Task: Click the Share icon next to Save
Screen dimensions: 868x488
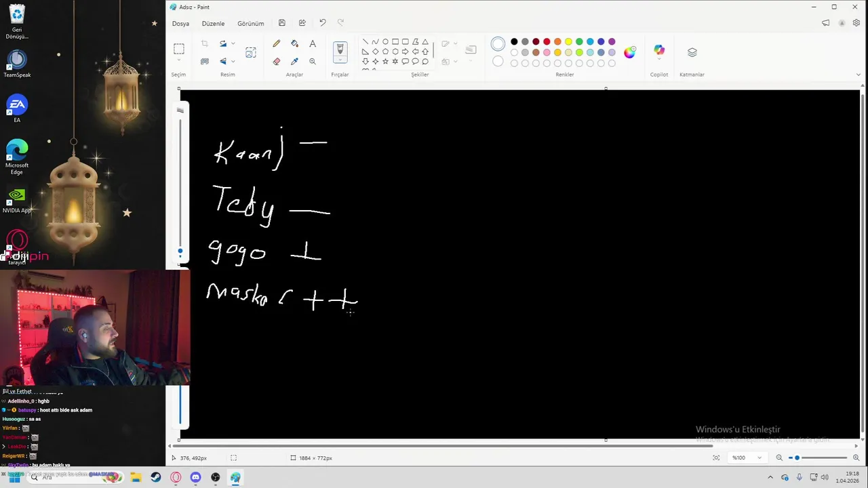Action: pyautogui.click(x=302, y=23)
